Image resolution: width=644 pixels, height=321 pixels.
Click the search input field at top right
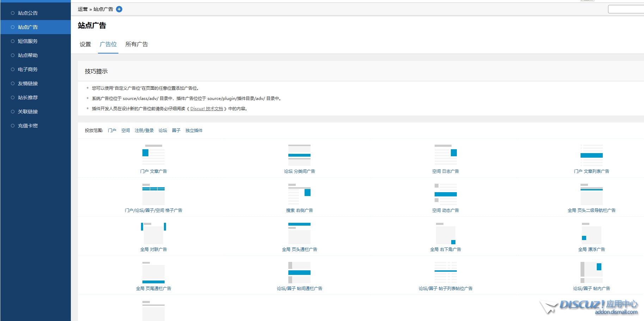pyautogui.click(x=626, y=9)
